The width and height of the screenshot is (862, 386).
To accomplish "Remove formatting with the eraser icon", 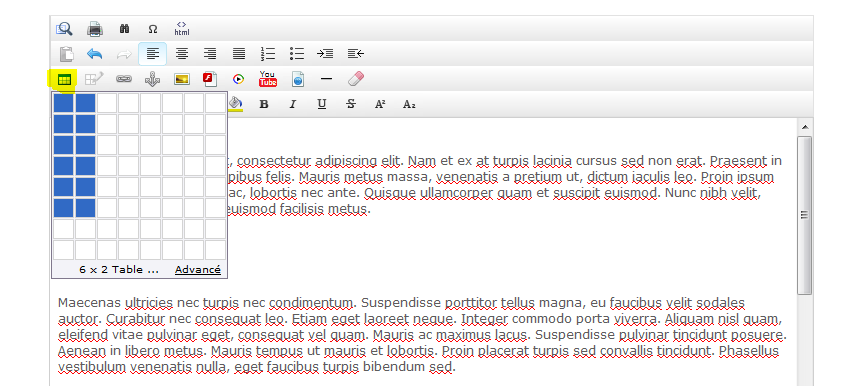I will 356,79.
